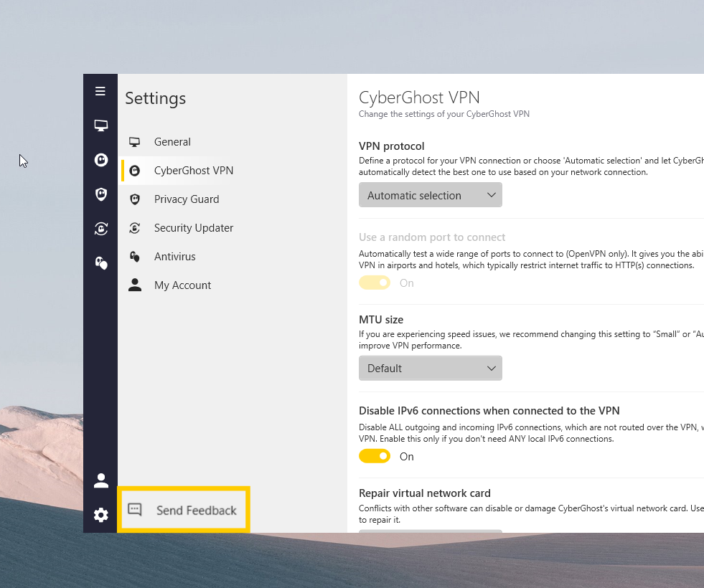Click the refresh icon beside Security Updater
704x588 pixels.
[135, 228]
